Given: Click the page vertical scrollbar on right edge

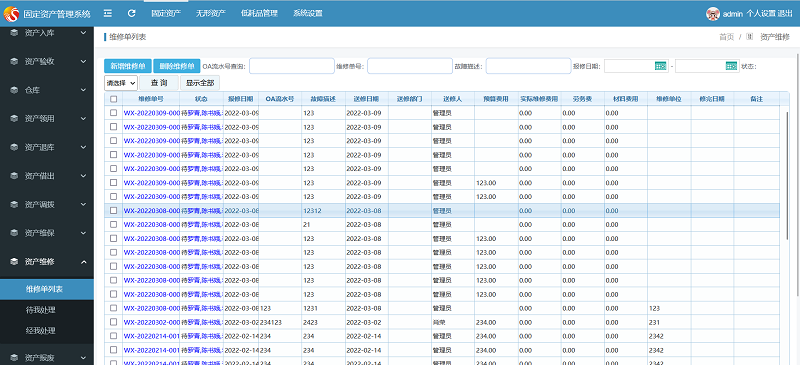Looking at the screenshot, I should coord(797,174).
